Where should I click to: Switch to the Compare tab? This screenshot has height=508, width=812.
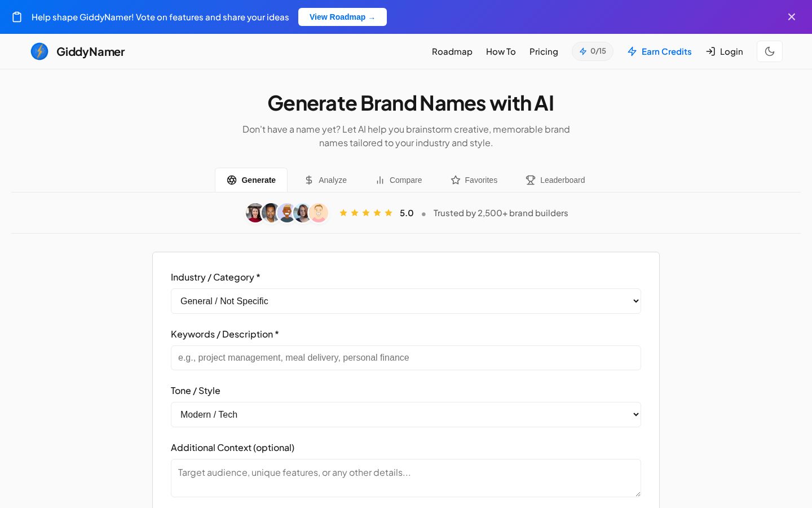pyautogui.click(x=399, y=180)
